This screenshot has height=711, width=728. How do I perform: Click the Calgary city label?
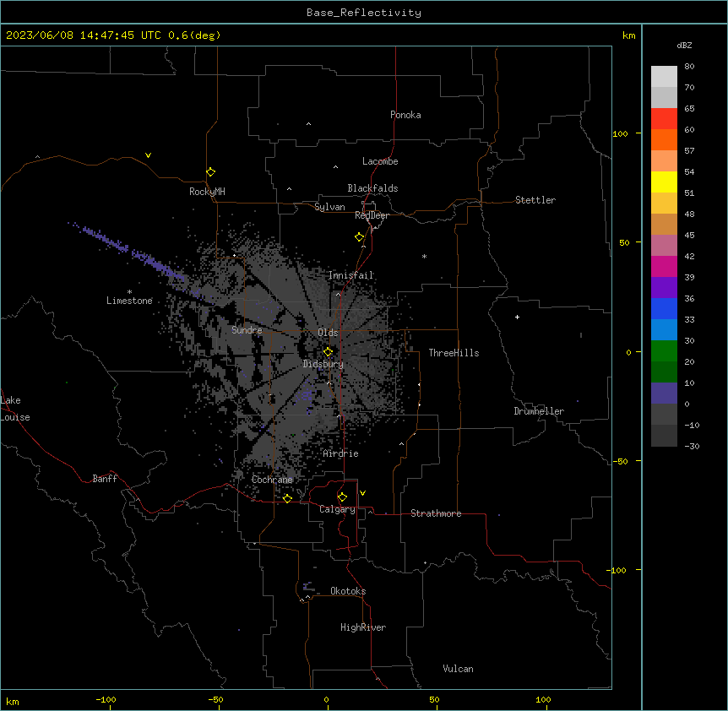click(x=338, y=509)
